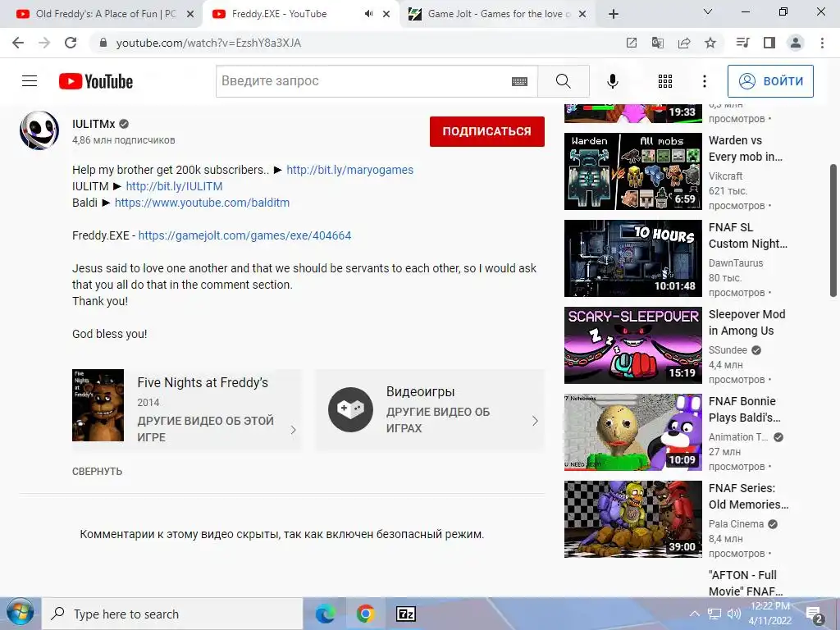840x630 pixels.
Task: Open YouTube settings three-dot menu
Action: click(x=704, y=81)
